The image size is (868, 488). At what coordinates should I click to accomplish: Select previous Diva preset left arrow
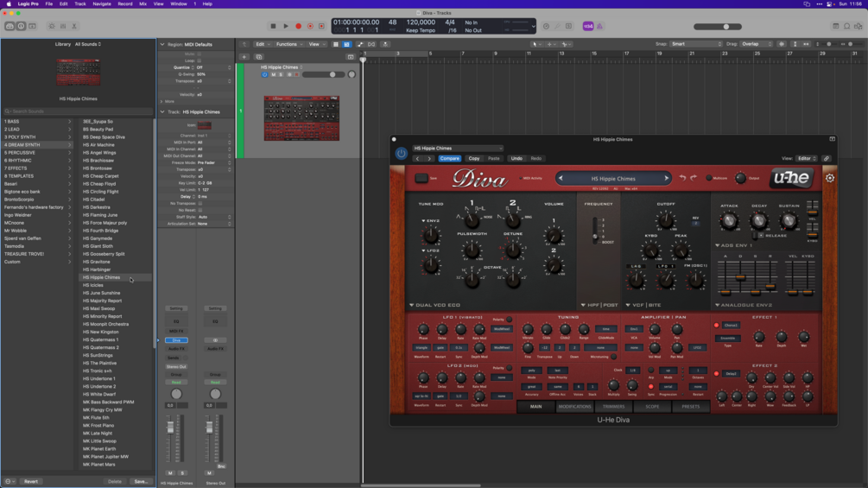(561, 178)
